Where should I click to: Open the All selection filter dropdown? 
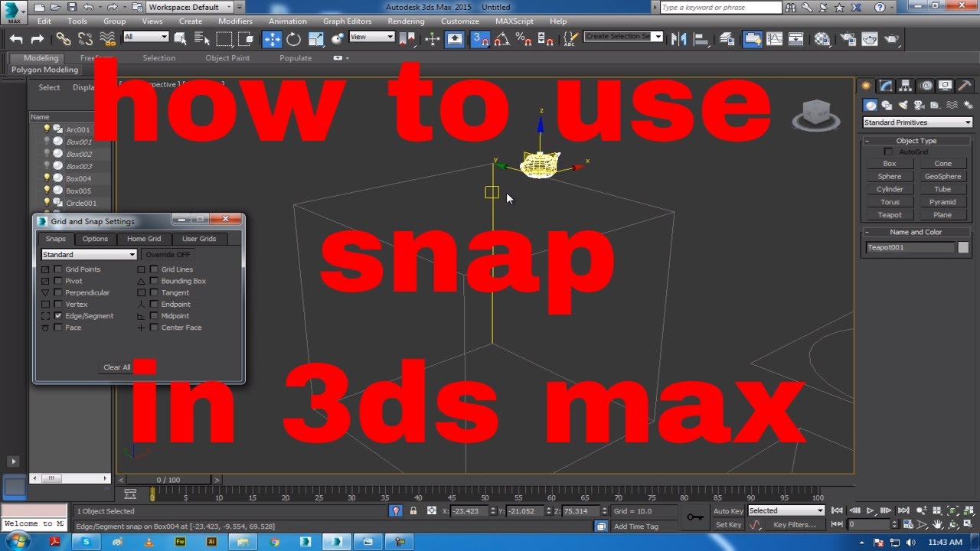click(x=145, y=37)
